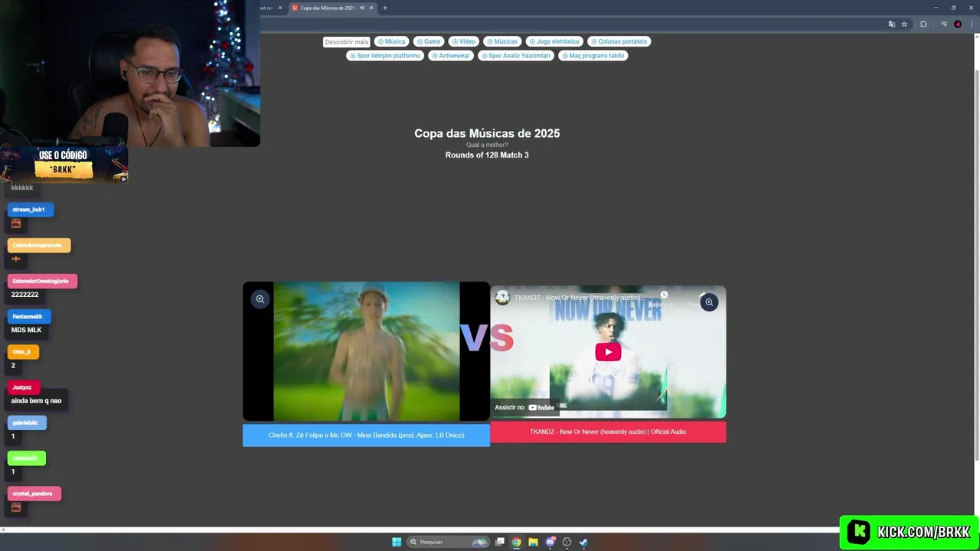
Task: Open the Colunas portáteis tag
Action: (x=619, y=41)
